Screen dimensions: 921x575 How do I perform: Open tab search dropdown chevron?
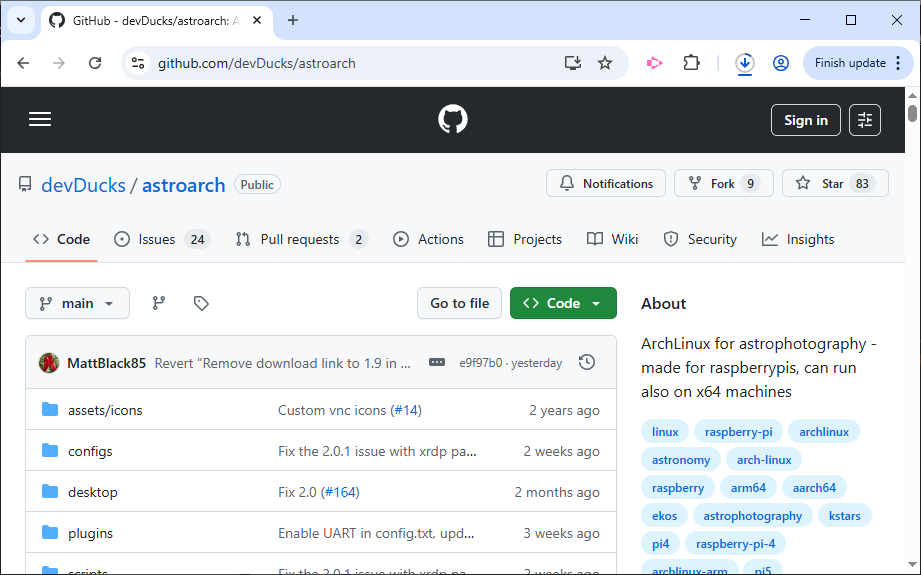21,21
